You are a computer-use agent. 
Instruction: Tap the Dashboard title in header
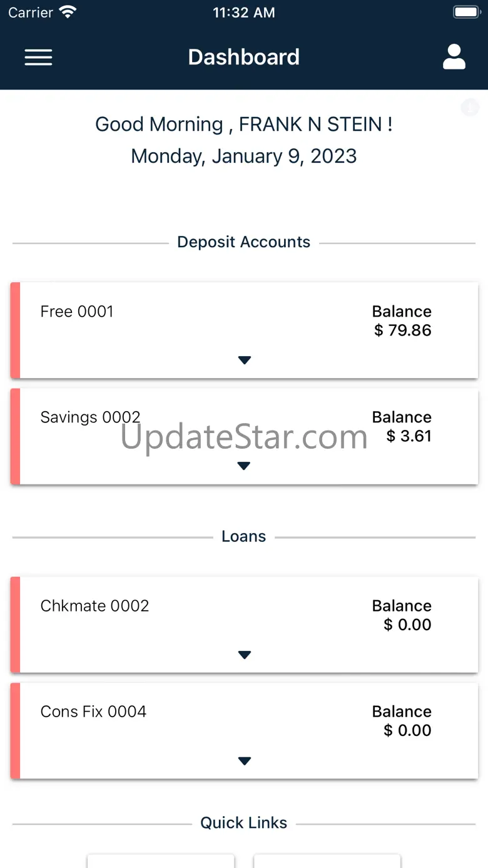[243, 57]
